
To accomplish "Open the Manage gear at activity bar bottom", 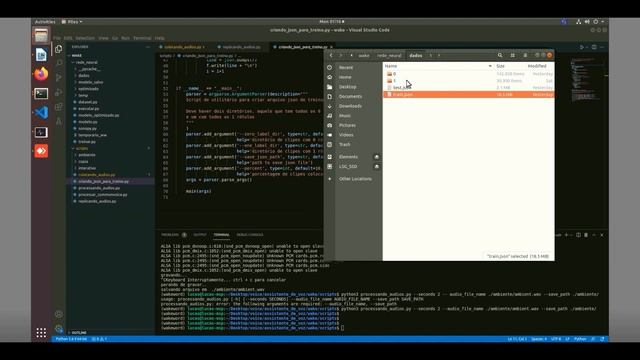I will click(59, 329).
